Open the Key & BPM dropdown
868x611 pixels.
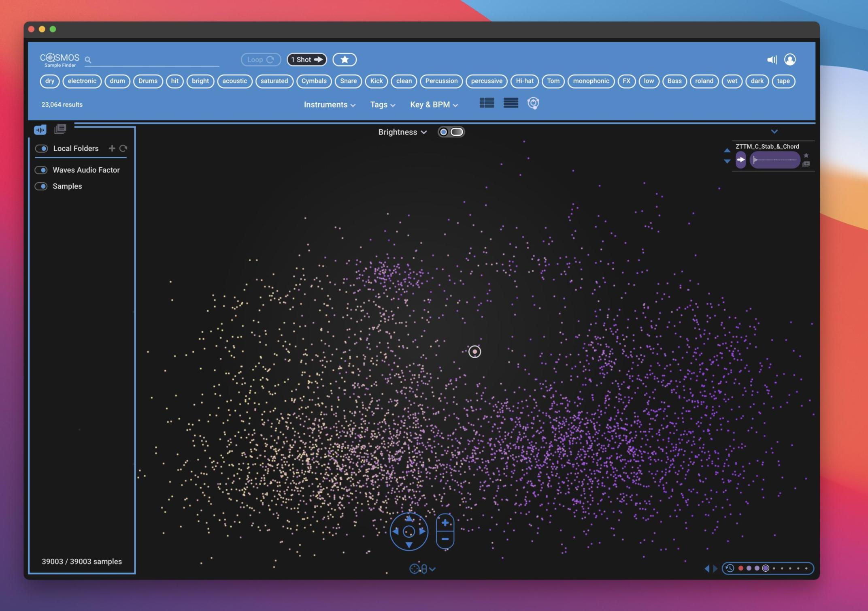click(x=433, y=105)
